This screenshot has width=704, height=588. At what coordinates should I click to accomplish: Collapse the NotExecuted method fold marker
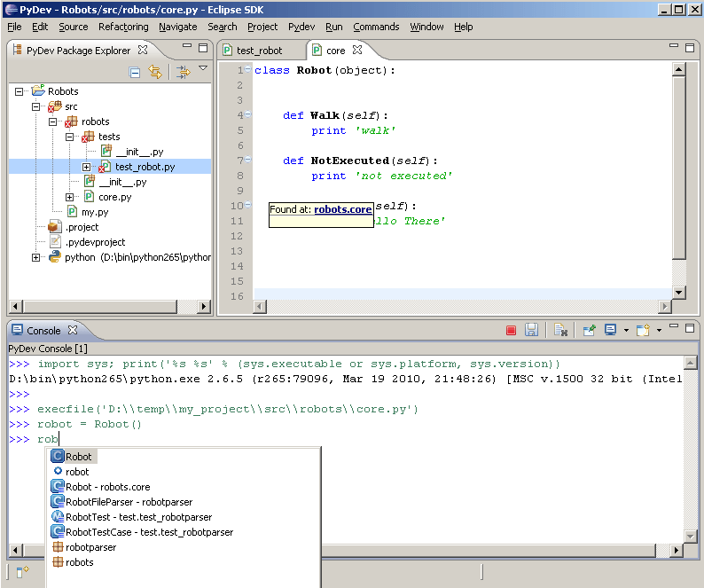[x=248, y=159]
